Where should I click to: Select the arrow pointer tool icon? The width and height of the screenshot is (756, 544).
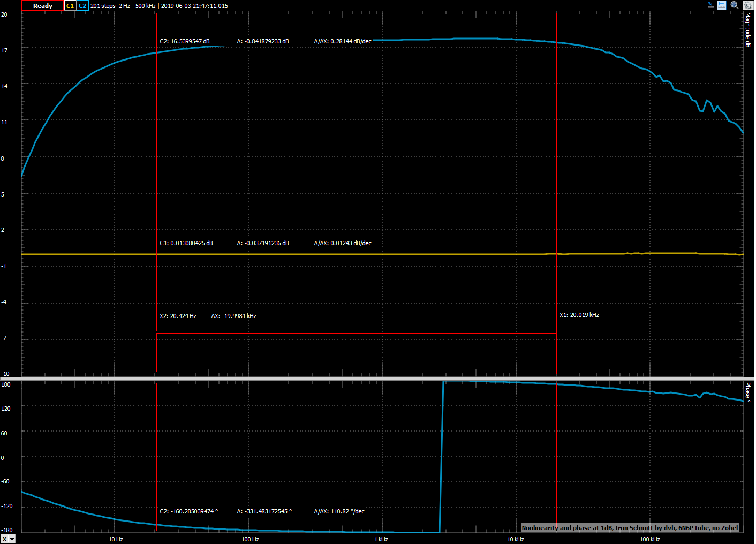[x=711, y=5]
